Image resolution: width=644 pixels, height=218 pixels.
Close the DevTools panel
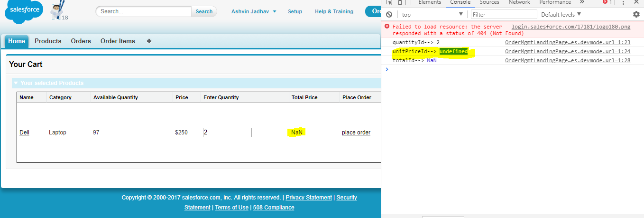click(x=636, y=2)
